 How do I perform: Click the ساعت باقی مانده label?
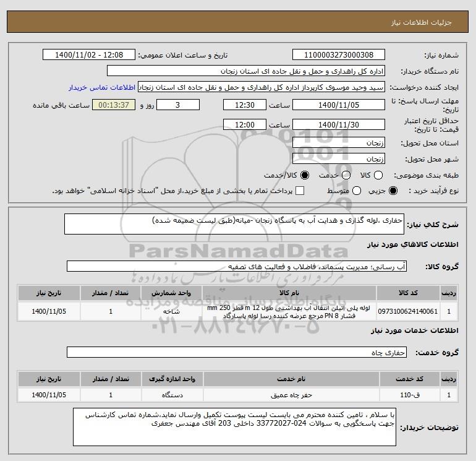tap(61, 105)
